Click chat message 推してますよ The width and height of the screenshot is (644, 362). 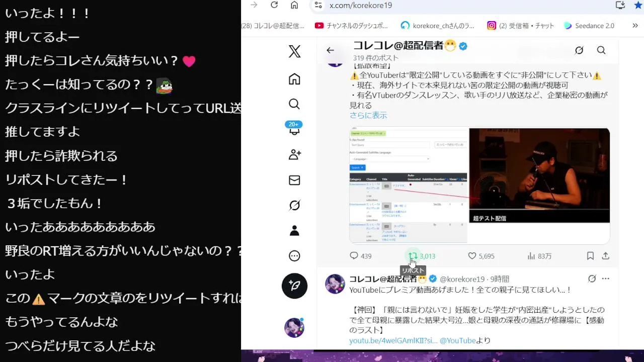pos(42,132)
